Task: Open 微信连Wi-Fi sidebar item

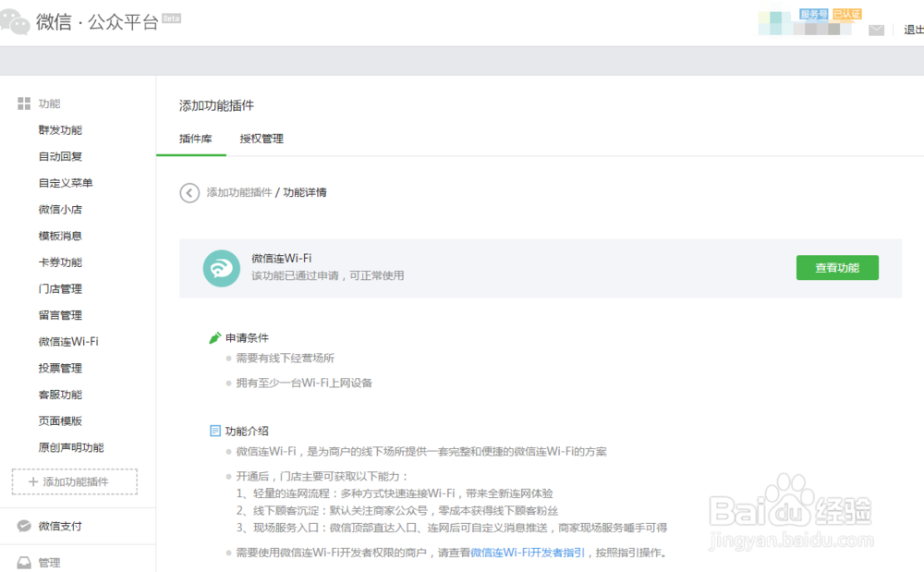Action: point(68,342)
